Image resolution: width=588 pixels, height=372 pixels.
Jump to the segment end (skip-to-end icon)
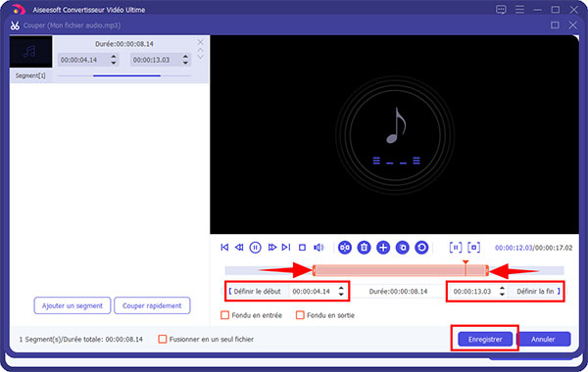[286, 248]
